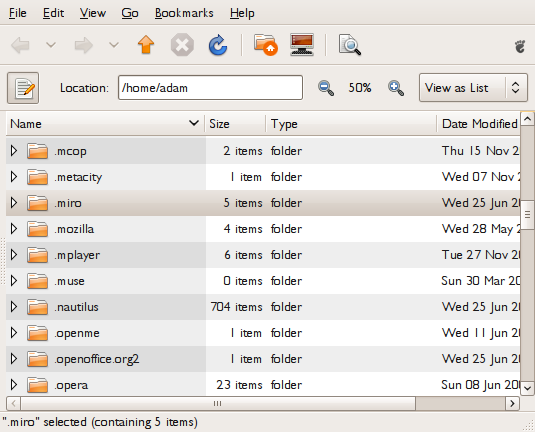Go back with the left arrow
Viewport: 535px width, 432px height.
point(20,45)
